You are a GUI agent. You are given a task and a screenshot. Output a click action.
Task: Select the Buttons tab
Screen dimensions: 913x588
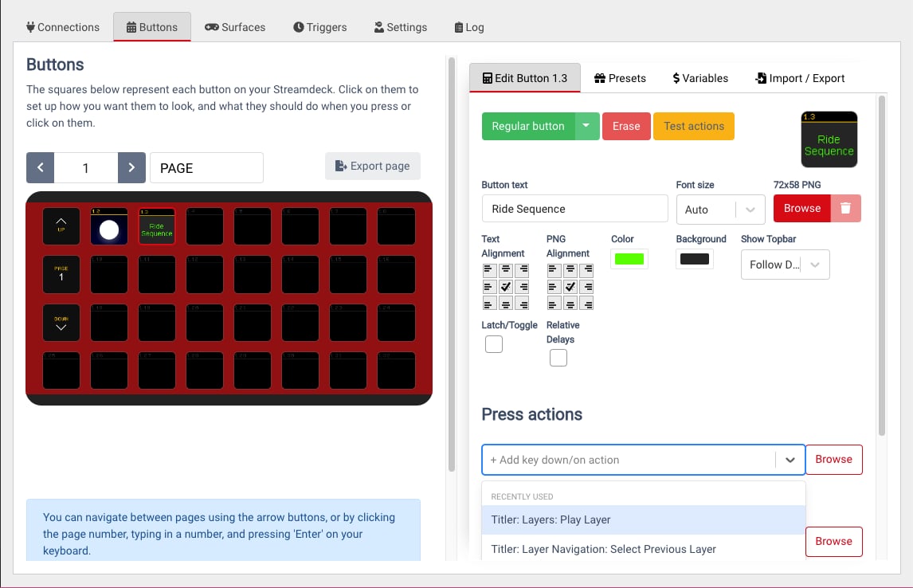click(x=152, y=27)
